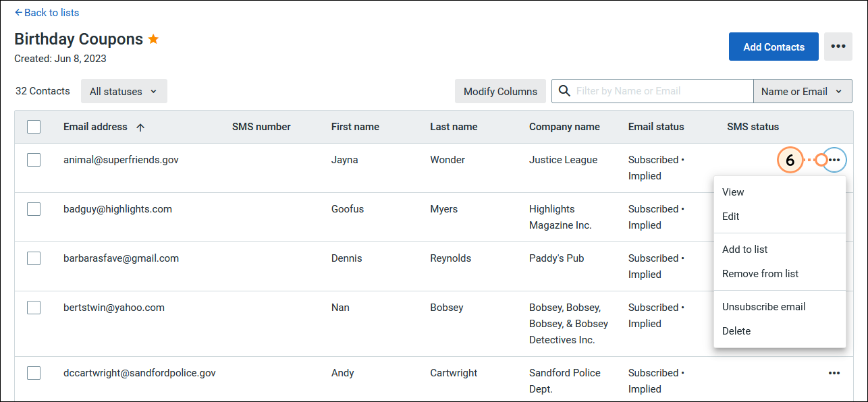868x402 pixels.
Task: Expand the Name or Email search dropdown
Action: coord(803,90)
